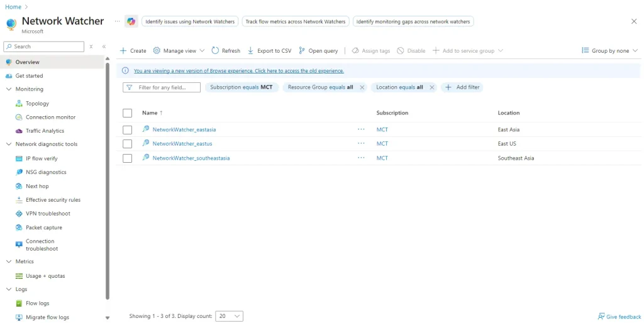Open the NetworkWatcher_southeastasia resource link
This screenshot has width=644, height=323.
click(191, 158)
